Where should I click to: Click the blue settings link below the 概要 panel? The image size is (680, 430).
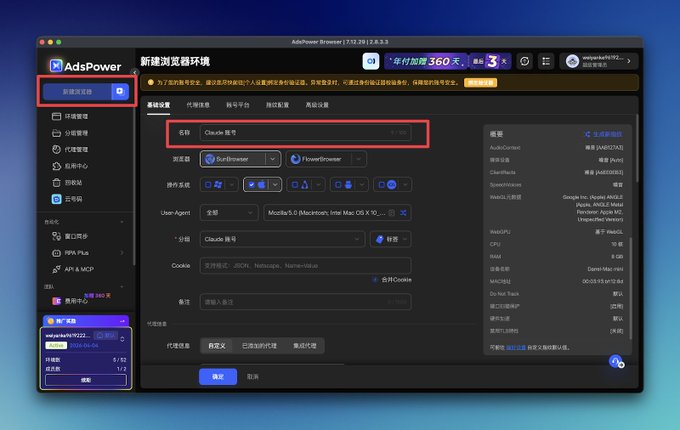tap(516, 347)
